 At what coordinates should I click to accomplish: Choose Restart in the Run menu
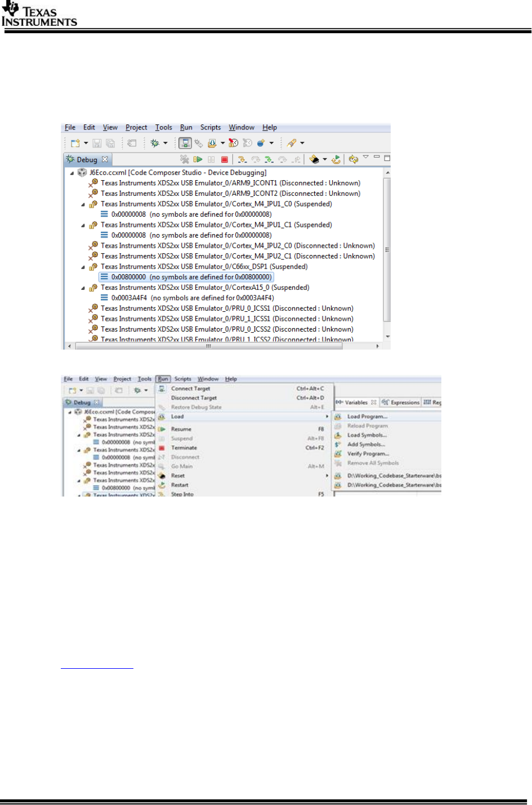pyautogui.click(x=180, y=485)
